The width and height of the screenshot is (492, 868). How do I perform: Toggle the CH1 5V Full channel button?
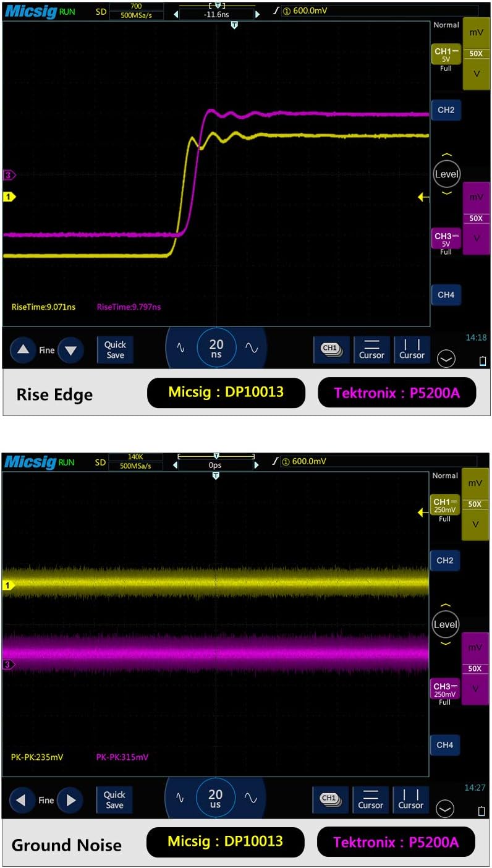point(446,56)
